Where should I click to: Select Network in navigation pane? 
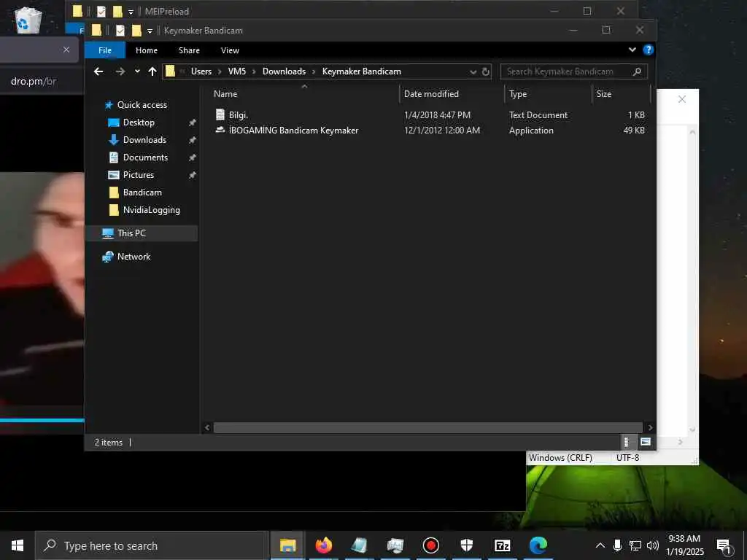[134, 257]
